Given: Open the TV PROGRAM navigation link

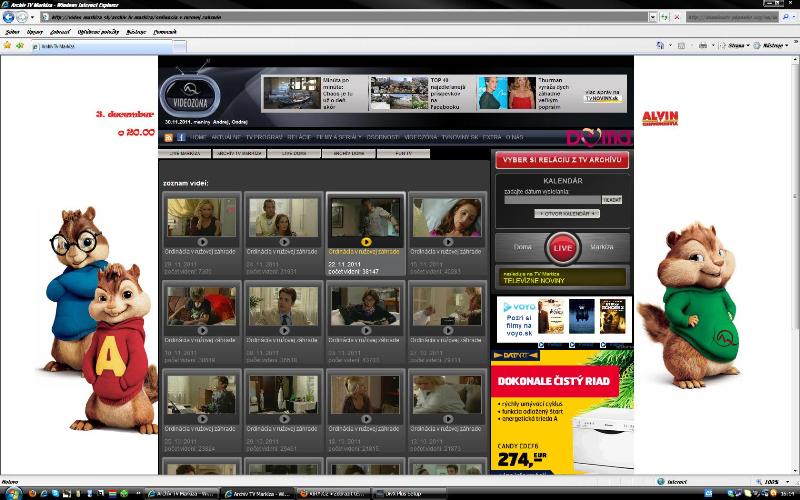Looking at the screenshot, I should pos(264,137).
